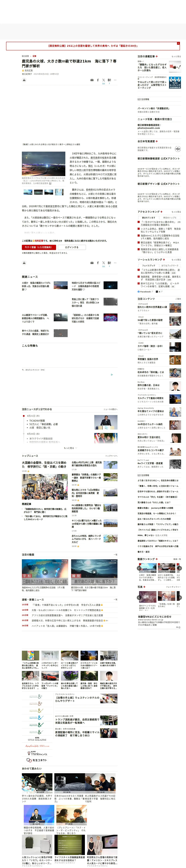The image size is (186, 868).
Task: Select 昨日のトップ5 ranking tab
Action: 170,218
